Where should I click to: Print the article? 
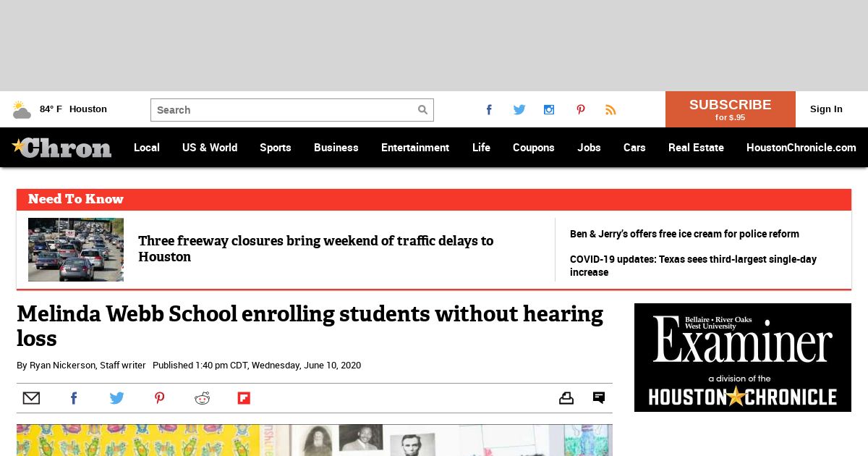566,398
